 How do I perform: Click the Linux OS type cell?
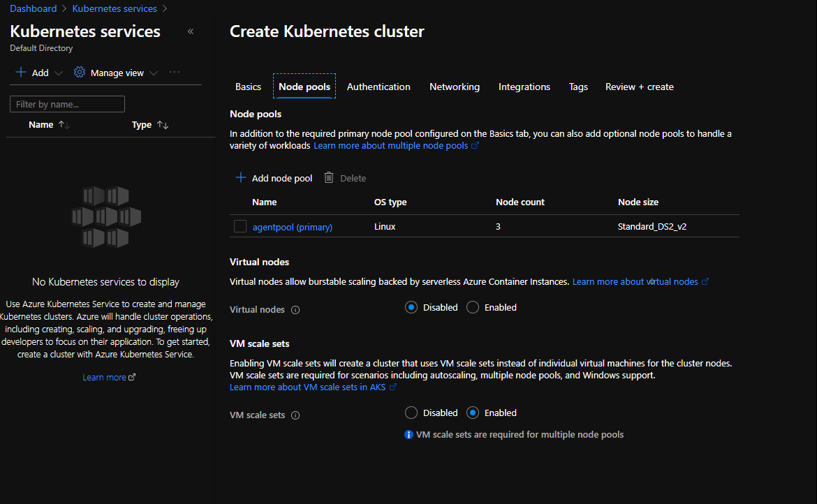[x=385, y=226]
